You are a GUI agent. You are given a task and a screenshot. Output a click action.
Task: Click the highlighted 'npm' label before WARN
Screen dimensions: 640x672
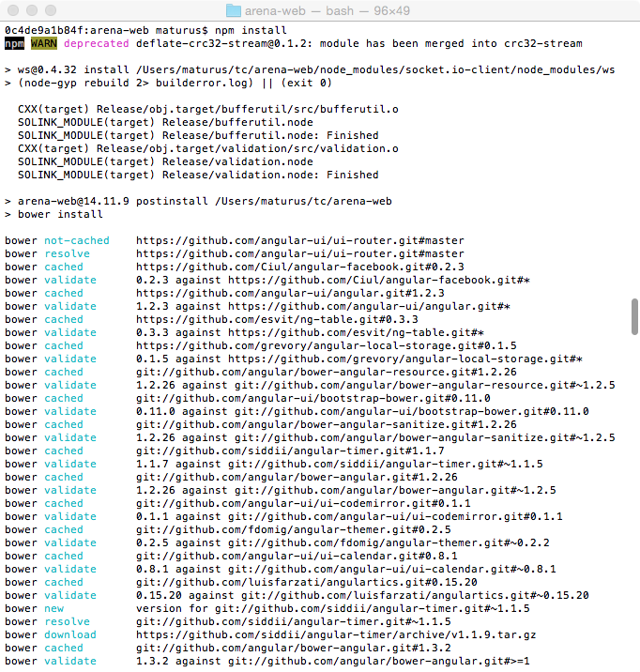14,43
